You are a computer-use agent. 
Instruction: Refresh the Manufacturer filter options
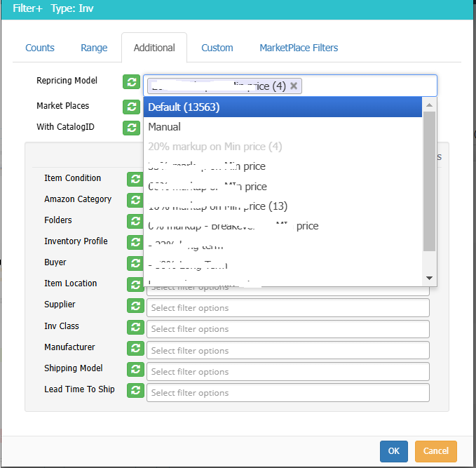pyautogui.click(x=135, y=348)
